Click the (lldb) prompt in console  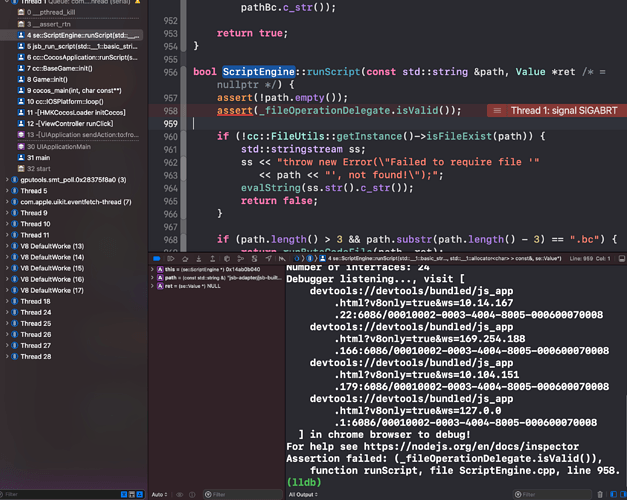coord(304,482)
